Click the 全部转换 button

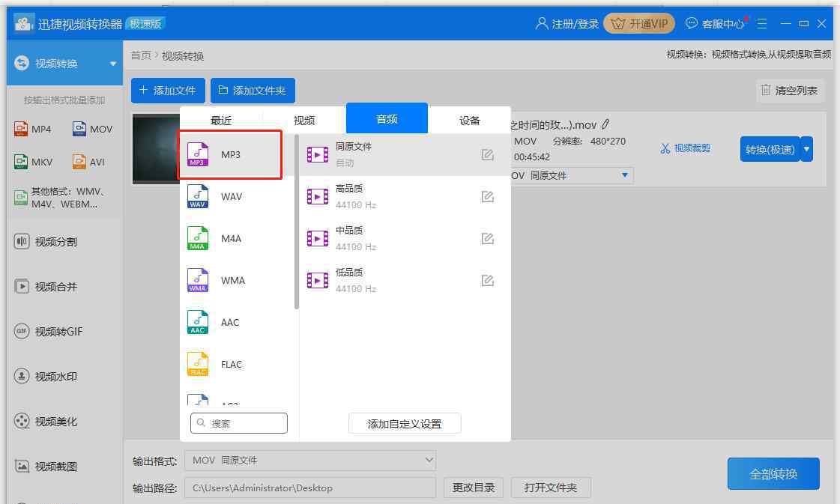[773, 473]
